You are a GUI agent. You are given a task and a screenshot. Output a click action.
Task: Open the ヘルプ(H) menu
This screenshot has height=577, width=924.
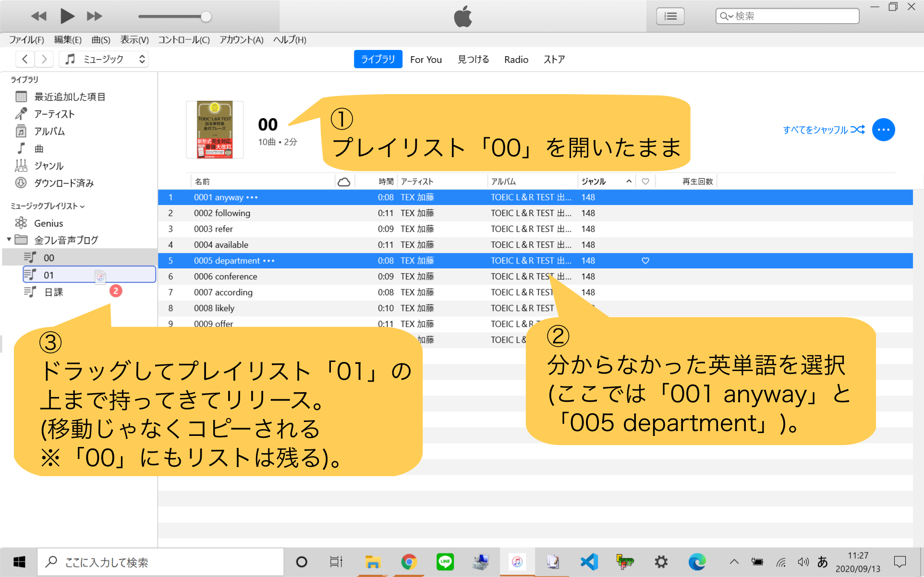[290, 40]
